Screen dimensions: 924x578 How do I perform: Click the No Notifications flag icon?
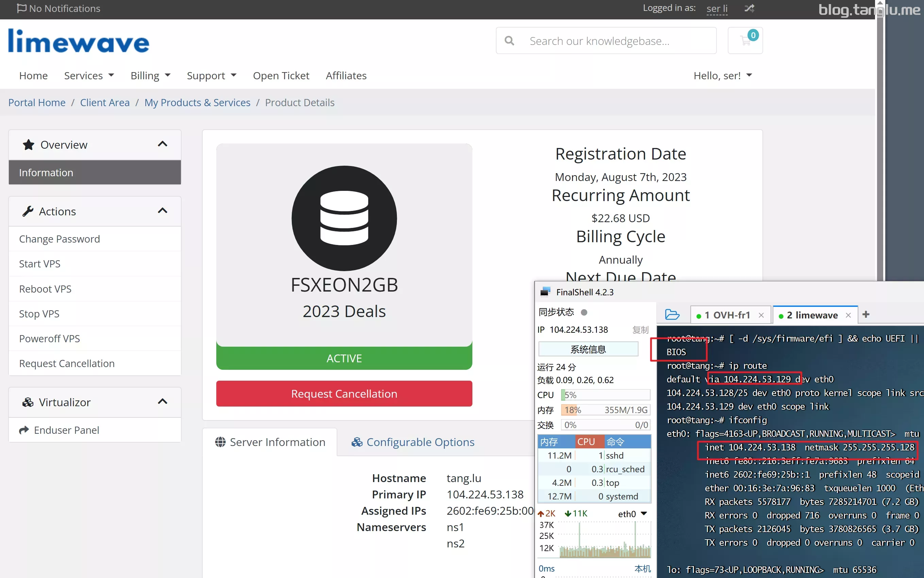(x=22, y=8)
